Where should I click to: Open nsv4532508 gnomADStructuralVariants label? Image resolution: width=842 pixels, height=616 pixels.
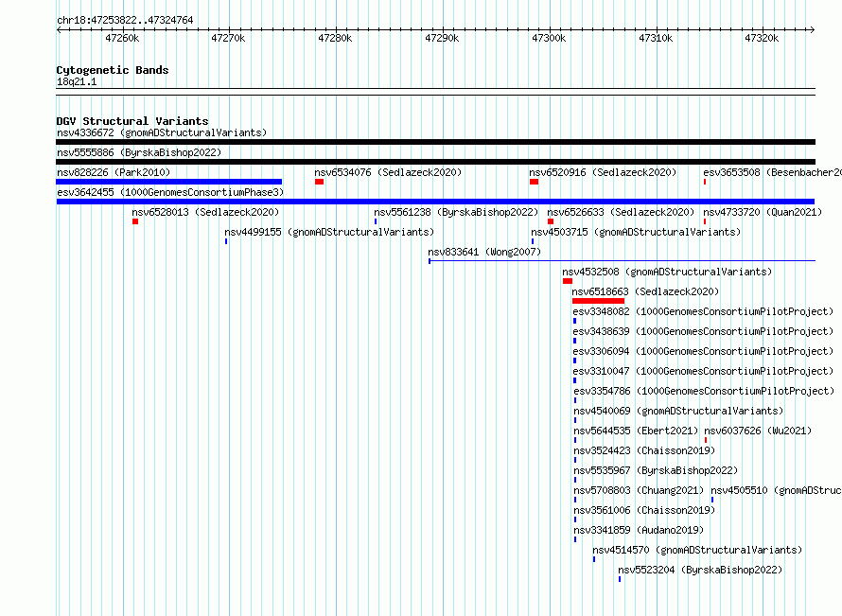point(667,272)
